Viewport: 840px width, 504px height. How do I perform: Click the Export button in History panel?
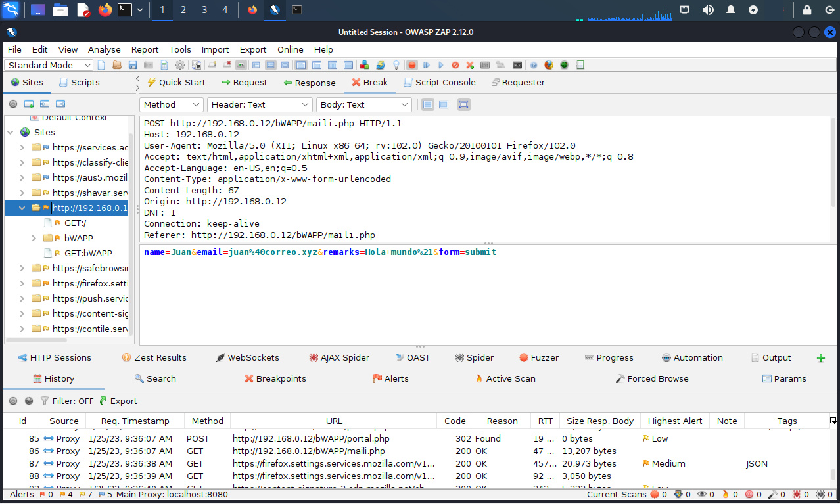[118, 401]
